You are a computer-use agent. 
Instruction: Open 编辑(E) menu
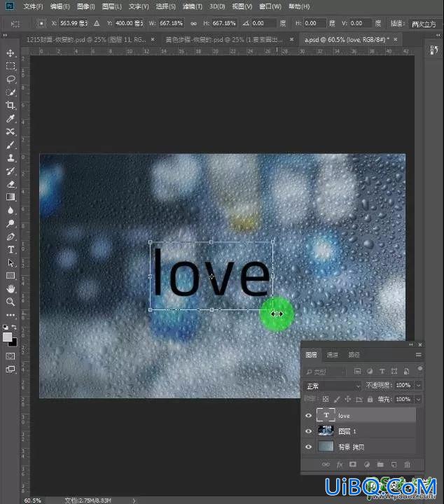[x=60, y=6]
